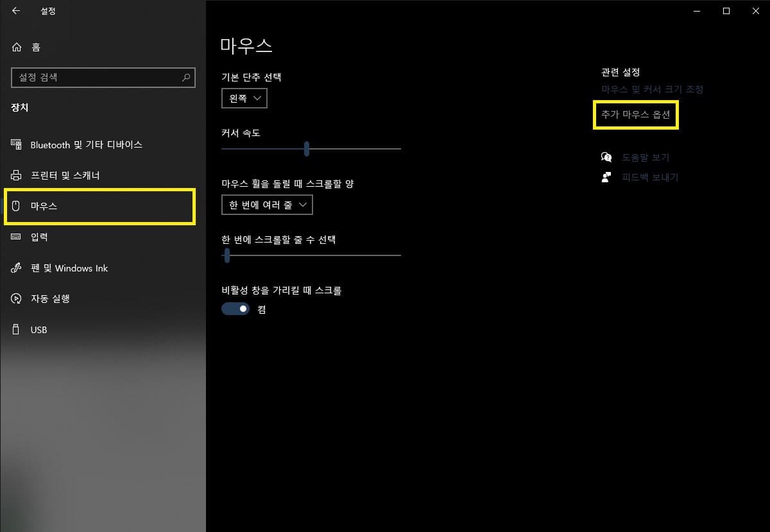Open the 한 번에 여러 줄 dropdown

point(267,205)
